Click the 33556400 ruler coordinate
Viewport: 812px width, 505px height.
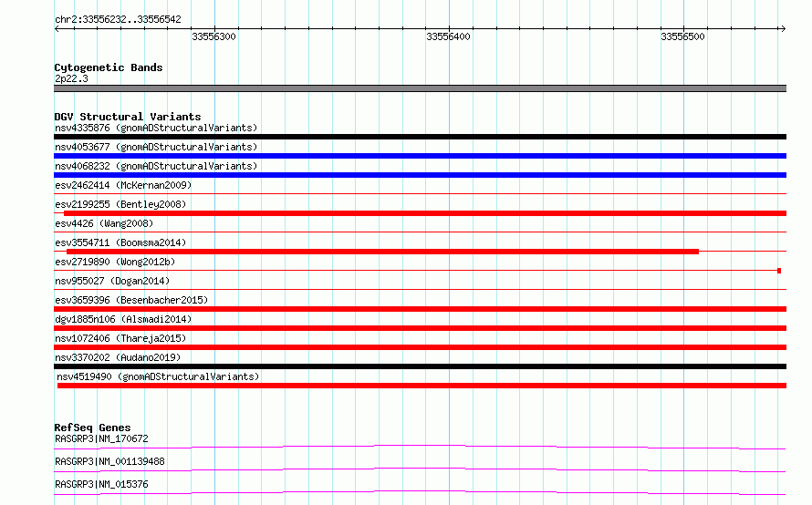pyautogui.click(x=448, y=36)
